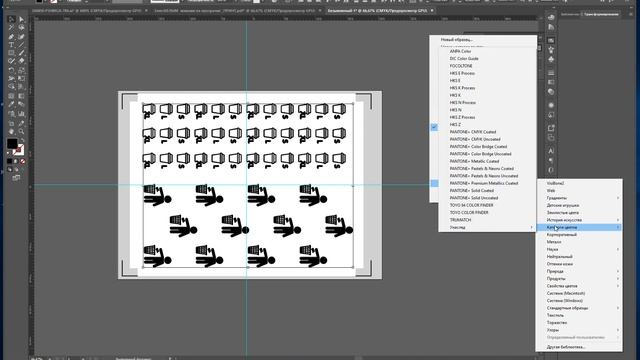Click the Swap Fill and Stroke arrow
This screenshot has width=640, height=360.
(23, 140)
